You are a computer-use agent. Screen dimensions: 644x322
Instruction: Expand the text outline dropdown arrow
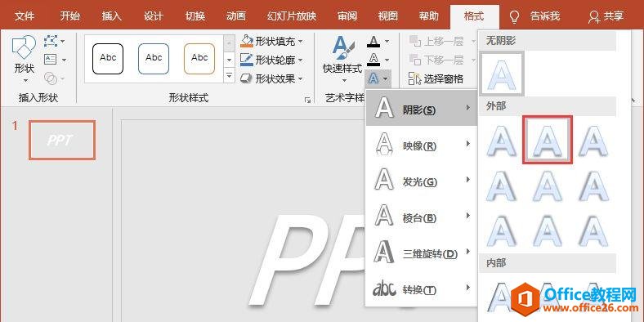pyautogui.click(x=387, y=60)
